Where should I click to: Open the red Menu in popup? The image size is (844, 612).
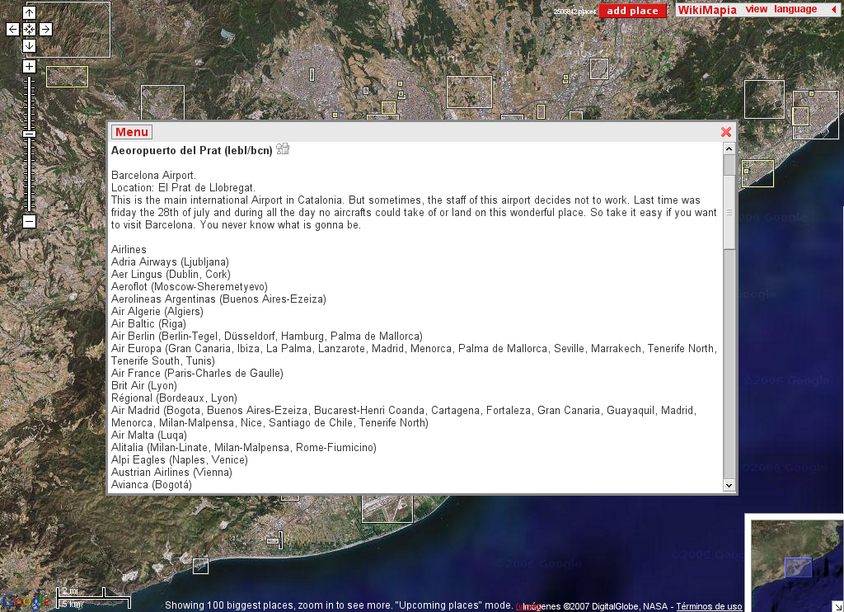(131, 132)
